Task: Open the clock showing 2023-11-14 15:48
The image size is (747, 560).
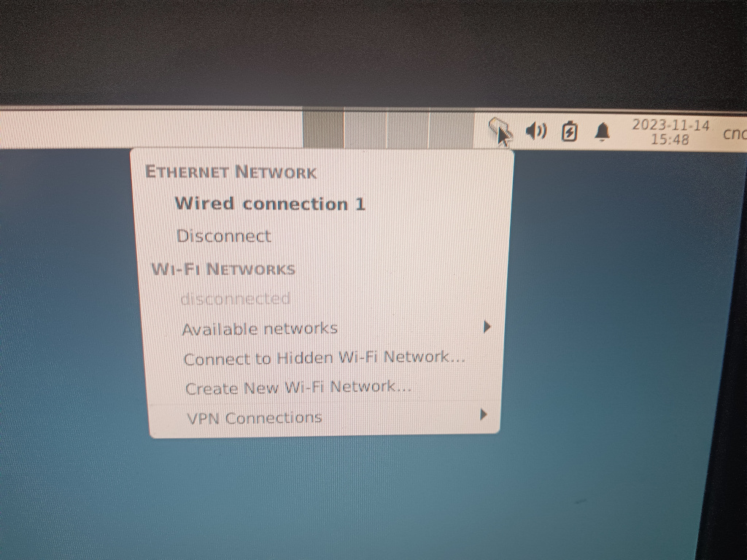Action: point(670,133)
